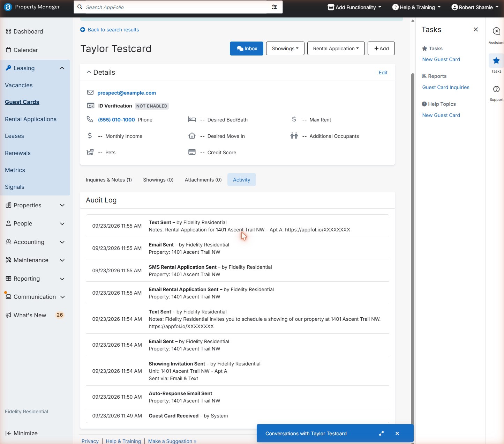This screenshot has height=444, width=504.
Task: Click the back arrow icon beside search results
Action: pos(83,30)
